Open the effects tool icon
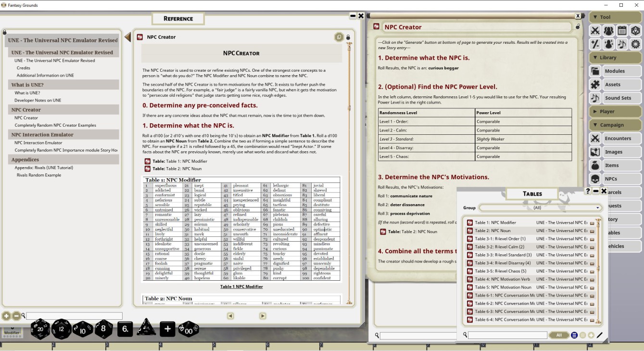The width and height of the screenshot is (644, 351). click(609, 44)
